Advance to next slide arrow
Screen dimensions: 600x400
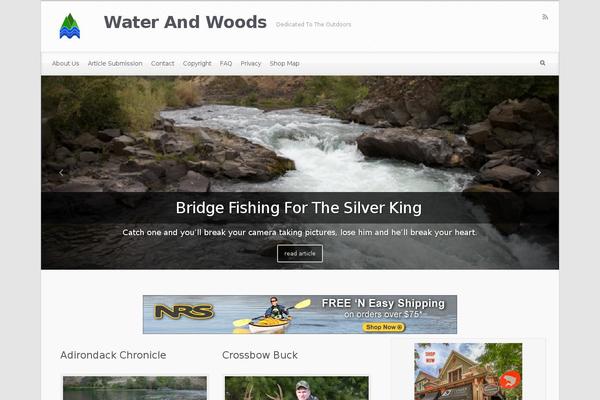click(x=539, y=173)
